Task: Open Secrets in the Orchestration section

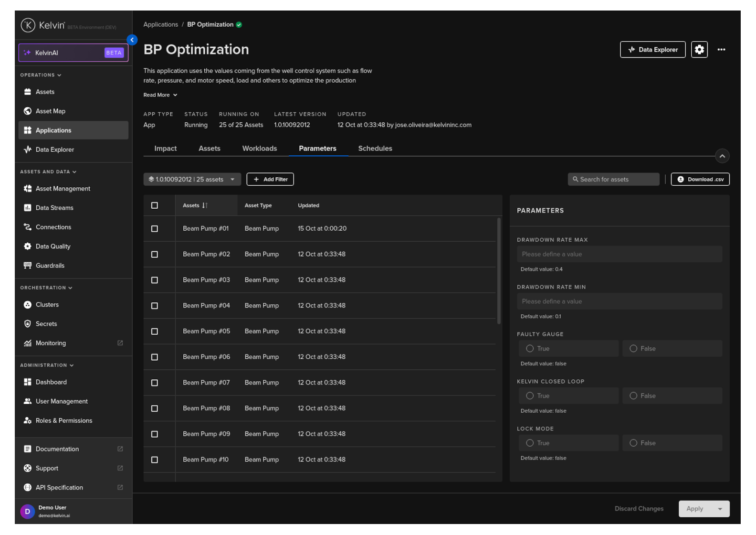Action: (x=46, y=324)
